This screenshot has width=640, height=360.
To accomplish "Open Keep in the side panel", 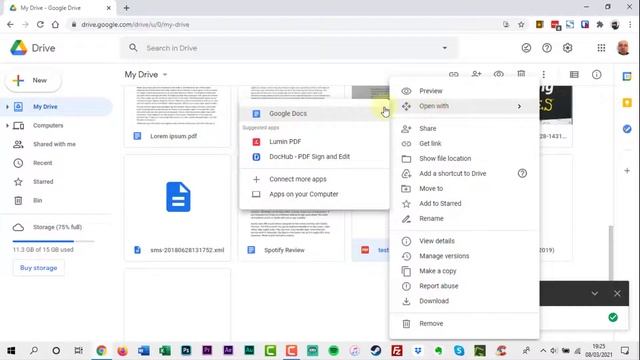I will coord(627,103).
